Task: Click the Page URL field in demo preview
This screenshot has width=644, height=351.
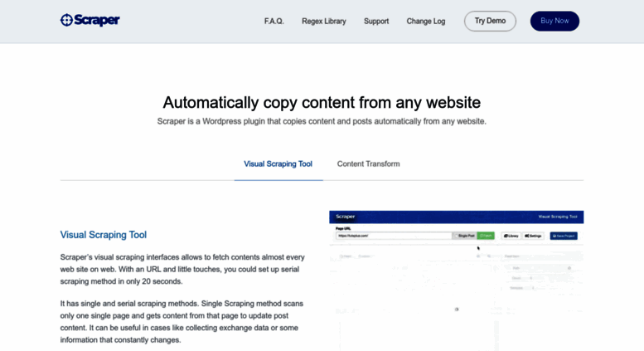Action: [394, 236]
